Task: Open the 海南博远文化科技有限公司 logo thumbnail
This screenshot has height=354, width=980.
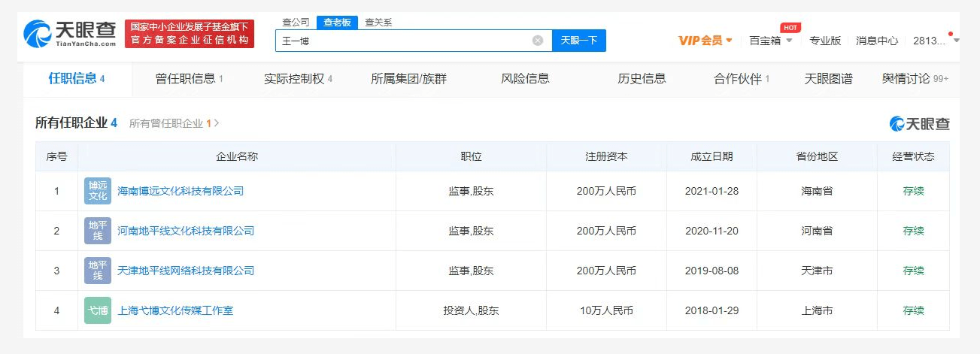Action: [x=98, y=191]
